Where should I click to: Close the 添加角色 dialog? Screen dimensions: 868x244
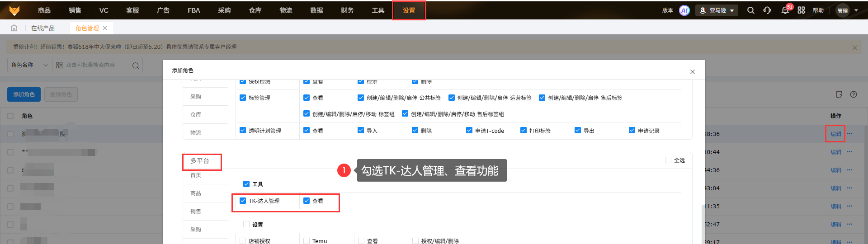point(692,72)
